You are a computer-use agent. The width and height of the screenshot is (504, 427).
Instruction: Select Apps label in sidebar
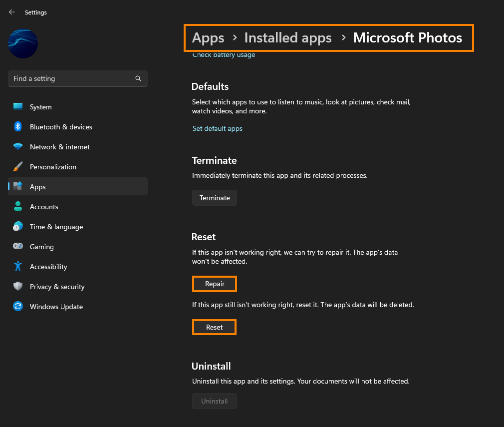click(x=37, y=187)
